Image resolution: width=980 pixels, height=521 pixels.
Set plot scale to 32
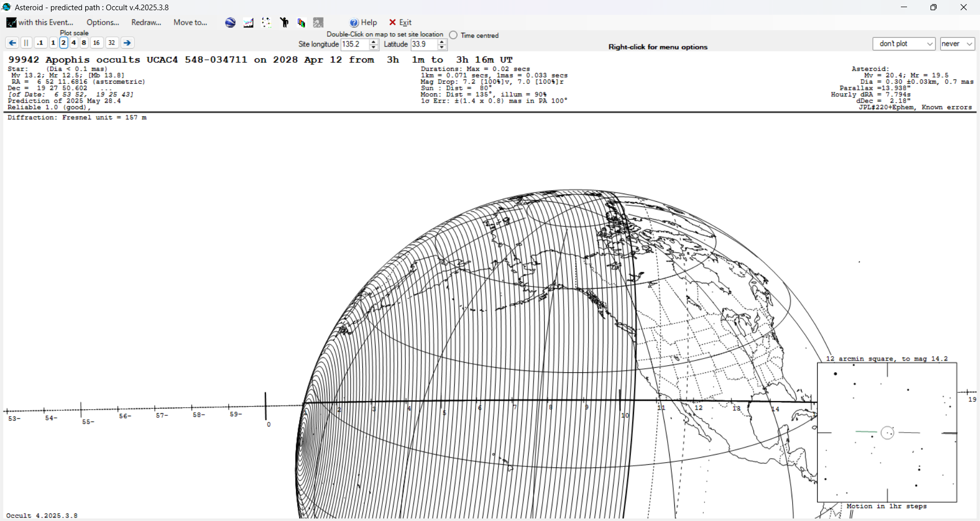tap(112, 43)
